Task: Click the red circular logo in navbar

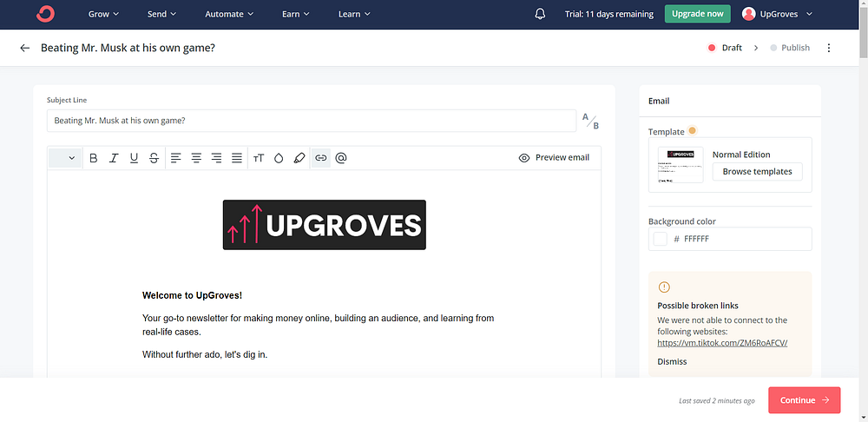Action: coord(45,14)
